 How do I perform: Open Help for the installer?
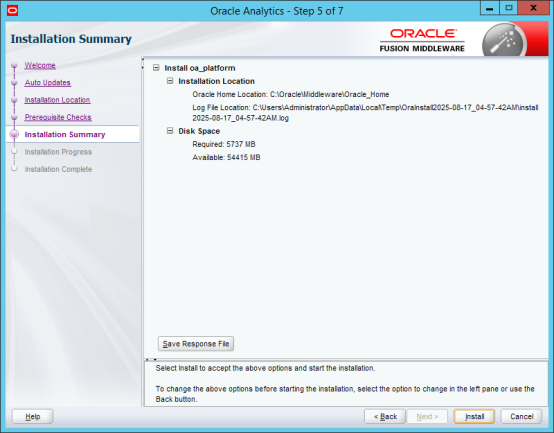click(33, 416)
